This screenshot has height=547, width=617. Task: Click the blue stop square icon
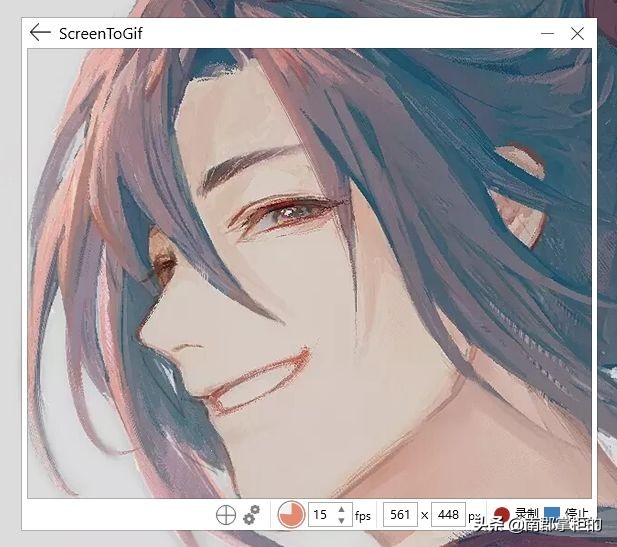coord(552,516)
